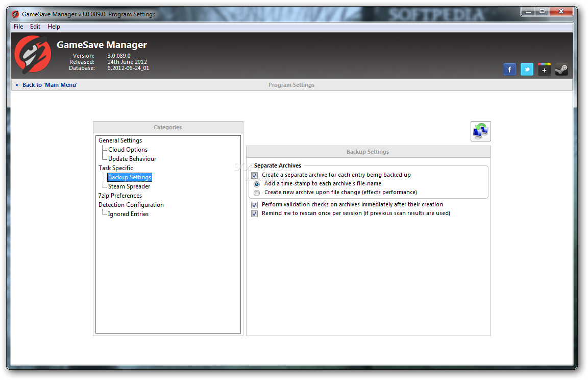This screenshot has height=380, width=588.
Task: Toggle 'Create a separate archive for each entry' checkbox
Action: (255, 175)
